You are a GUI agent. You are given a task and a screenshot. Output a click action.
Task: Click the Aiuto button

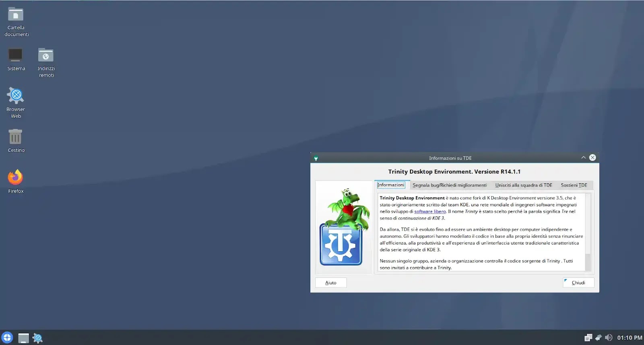click(x=331, y=283)
